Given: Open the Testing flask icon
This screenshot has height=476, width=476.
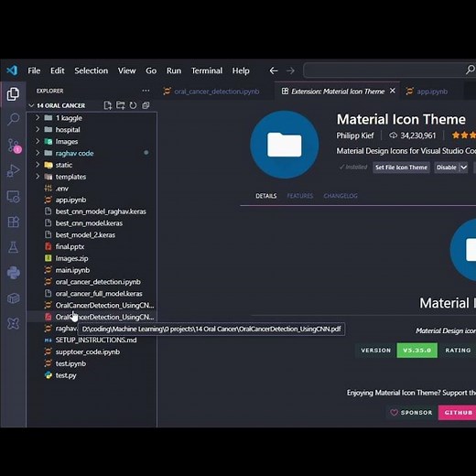Looking at the screenshot, I should (x=13, y=247).
